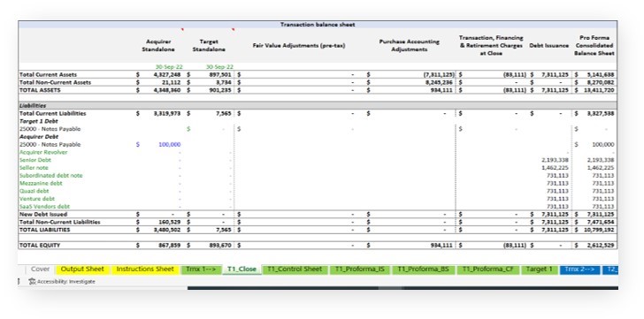Click the Accessibility Investigate status icon
644x319 pixels.
(x=32, y=282)
